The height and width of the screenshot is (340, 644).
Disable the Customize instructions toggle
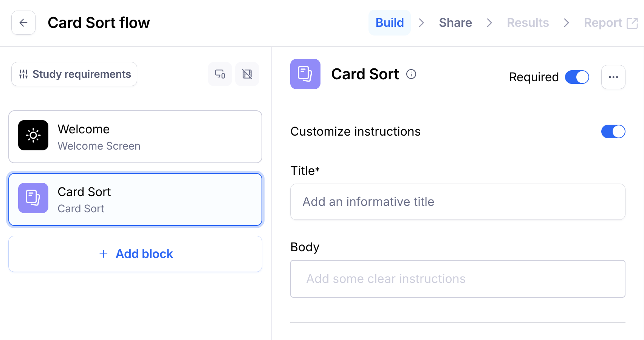[x=613, y=131]
